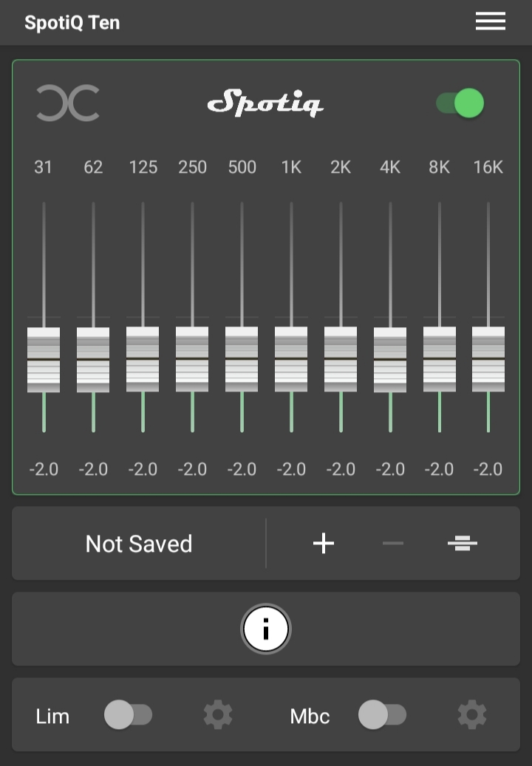Image resolution: width=532 pixels, height=766 pixels.
Task: Open Mbc settings gear
Action: (x=472, y=715)
